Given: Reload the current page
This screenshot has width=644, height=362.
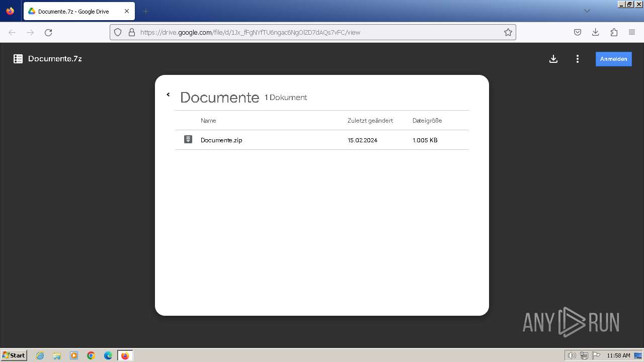Looking at the screenshot, I should click(48, 32).
